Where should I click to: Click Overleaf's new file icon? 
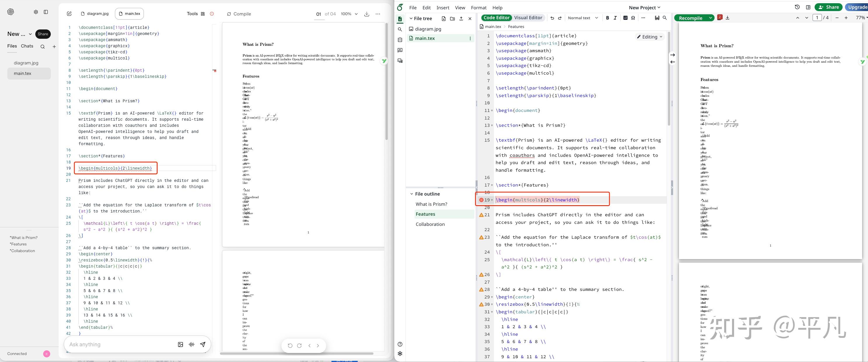click(x=443, y=19)
